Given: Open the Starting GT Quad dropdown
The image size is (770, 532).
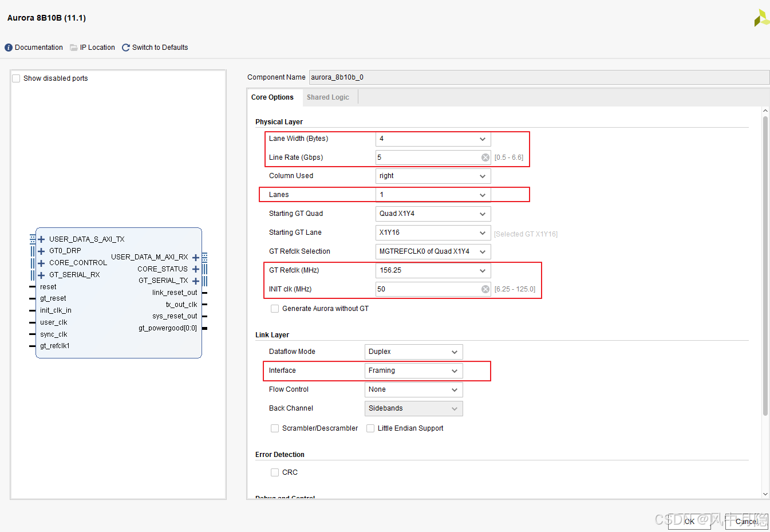Looking at the screenshot, I should point(433,214).
